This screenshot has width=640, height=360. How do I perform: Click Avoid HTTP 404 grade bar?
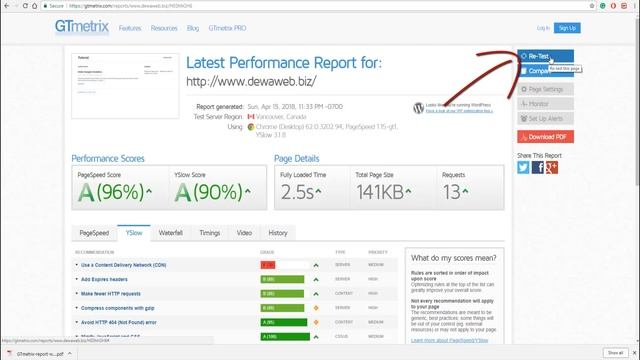(284, 322)
